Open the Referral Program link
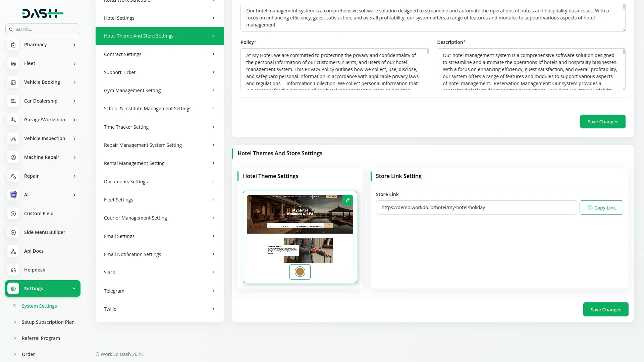 coord(41,338)
